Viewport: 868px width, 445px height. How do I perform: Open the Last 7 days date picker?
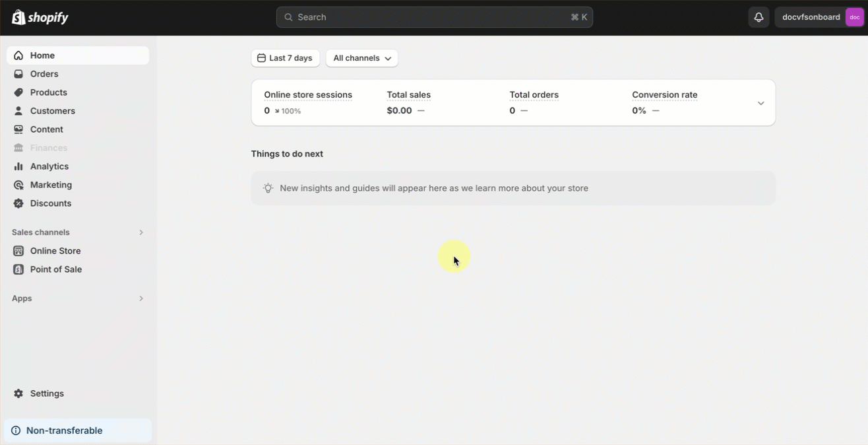(285, 58)
